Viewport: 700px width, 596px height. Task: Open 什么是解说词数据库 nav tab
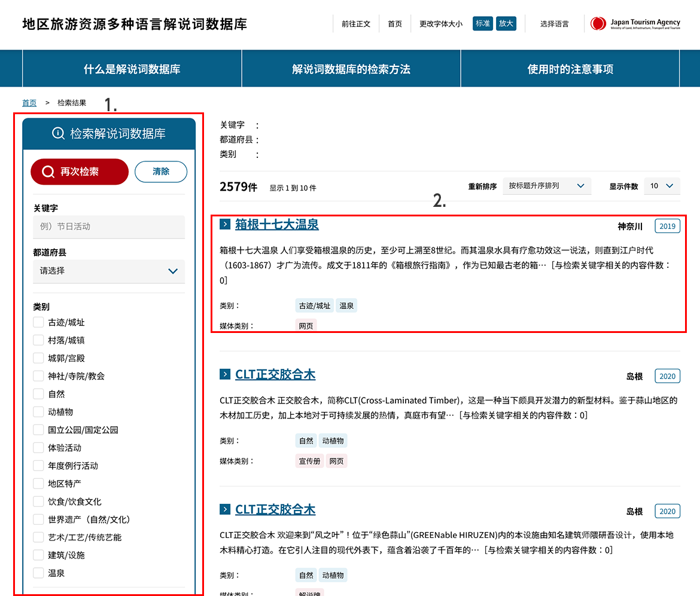pyautogui.click(x=132, y=69)
